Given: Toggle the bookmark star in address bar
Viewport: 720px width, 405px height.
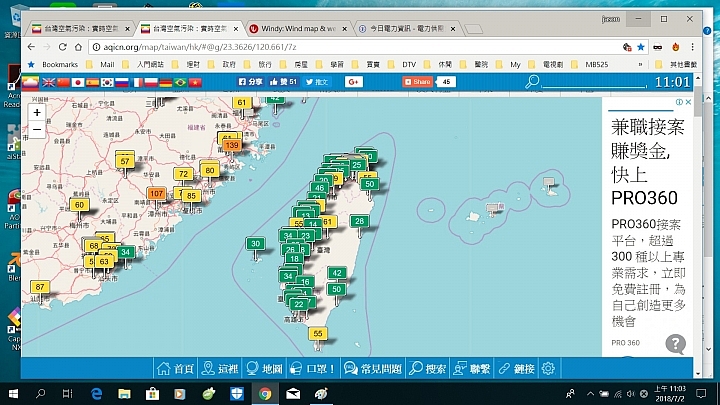Looking at the screenshot, I should click(641, 47).
